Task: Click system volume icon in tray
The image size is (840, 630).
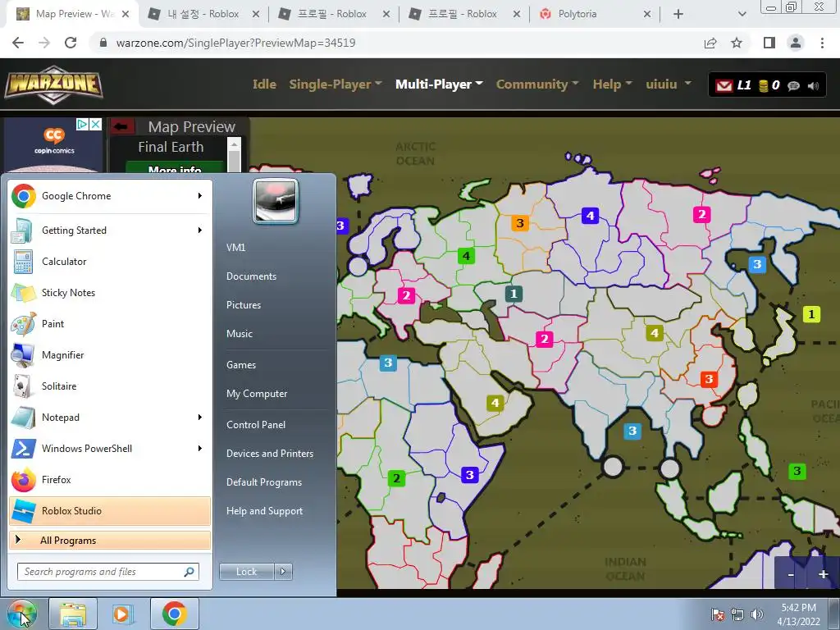Action: point(757,614)
